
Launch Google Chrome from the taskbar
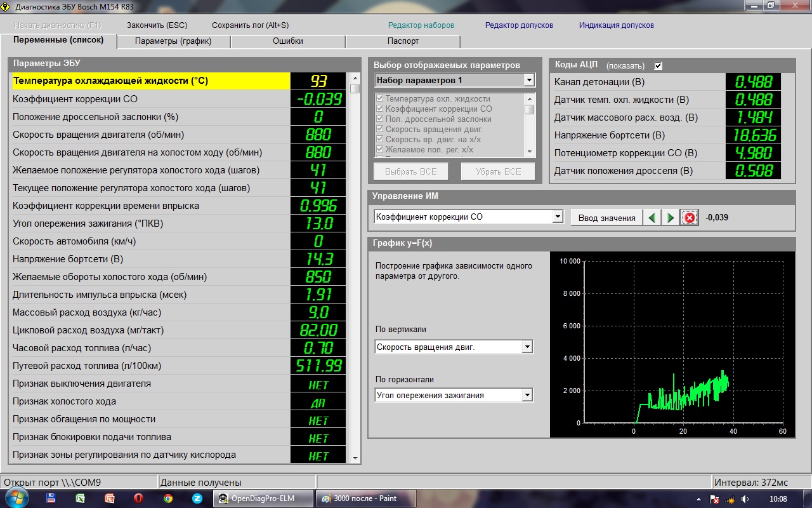pyautogui.click(x=167, y=498)
